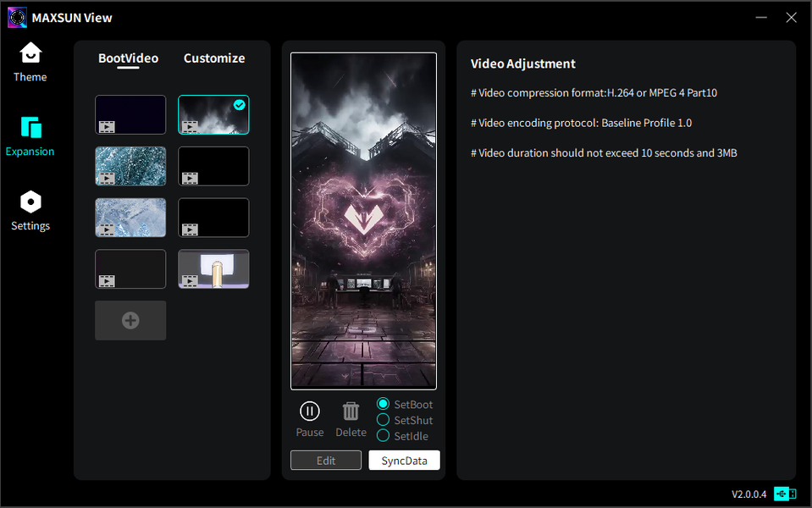This screenshot has width=812, height=508.
Task: Click the large heart video preview
Action: [x=363, y=221]
